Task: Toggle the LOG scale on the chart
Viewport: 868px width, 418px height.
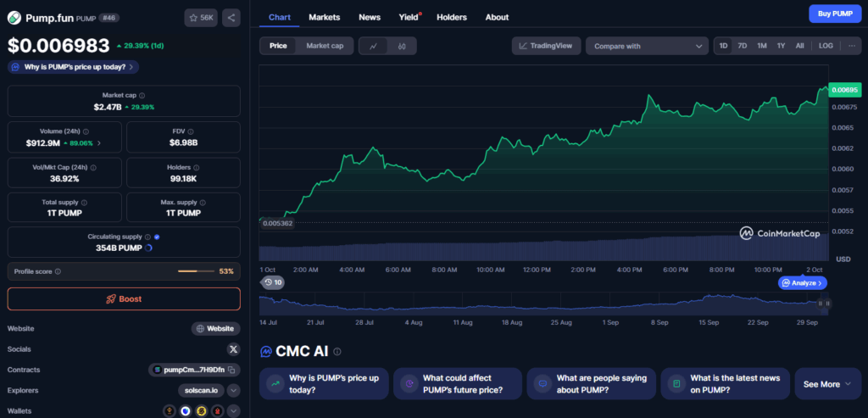Action: point(825,46)
